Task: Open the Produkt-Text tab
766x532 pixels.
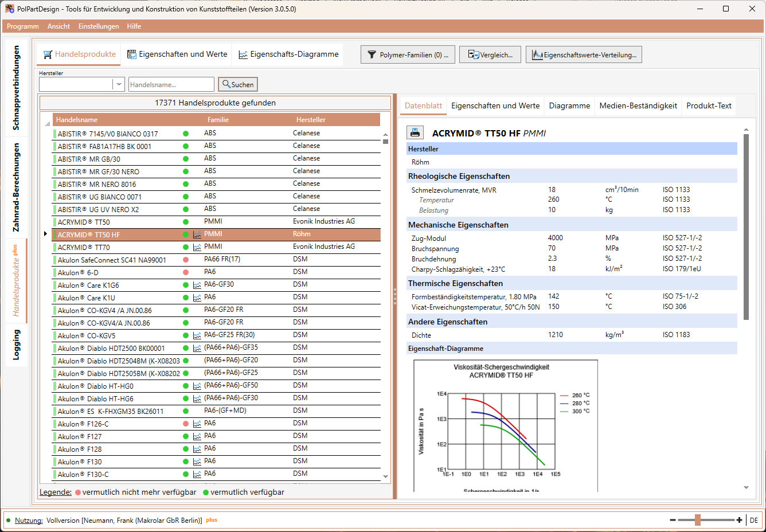Action: click(709, 106)
